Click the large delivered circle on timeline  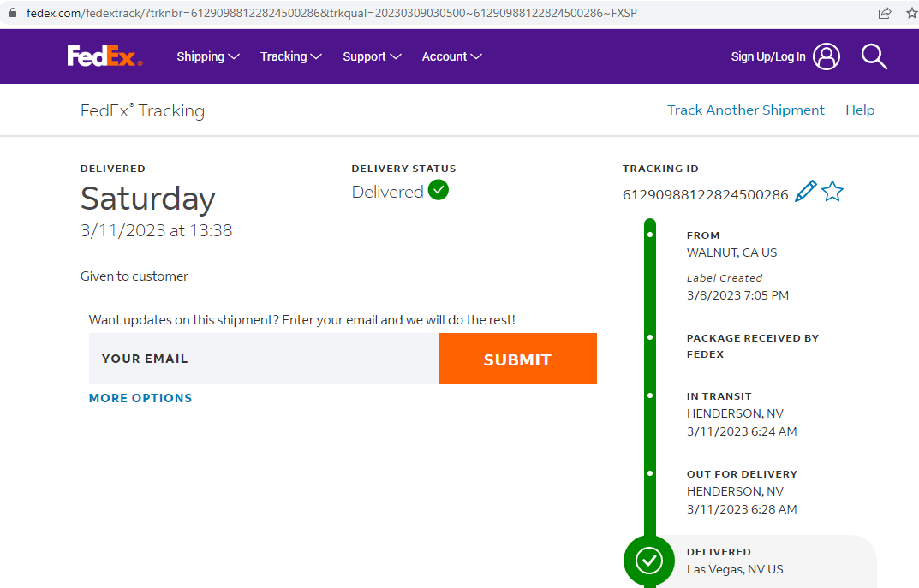tap(649, 561)
